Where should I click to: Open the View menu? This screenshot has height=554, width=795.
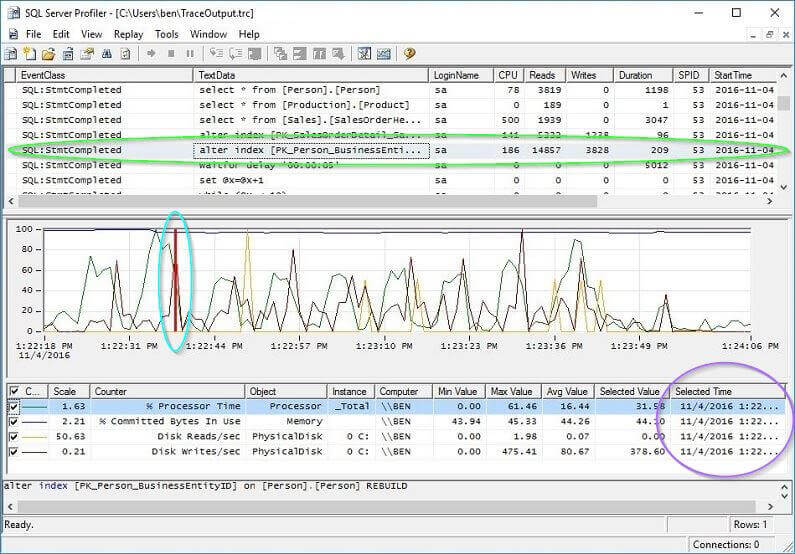(x=91, y=34)
